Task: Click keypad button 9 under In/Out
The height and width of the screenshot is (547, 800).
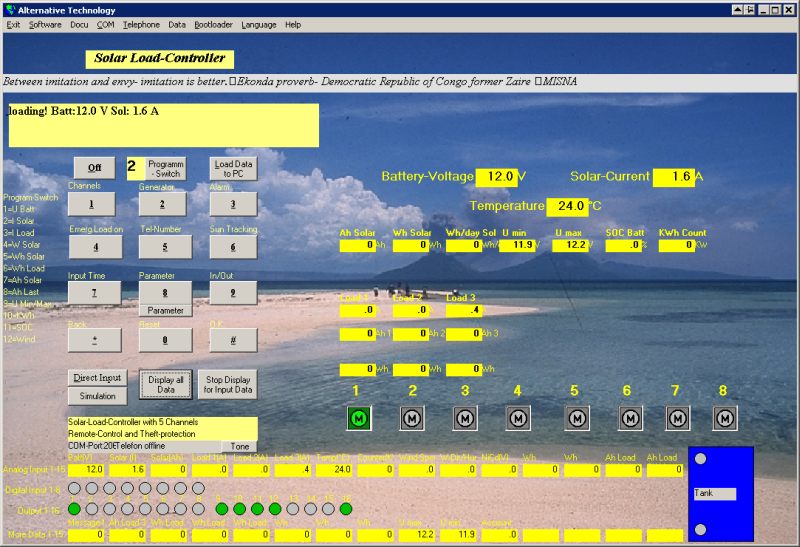Action: [233, 293]
